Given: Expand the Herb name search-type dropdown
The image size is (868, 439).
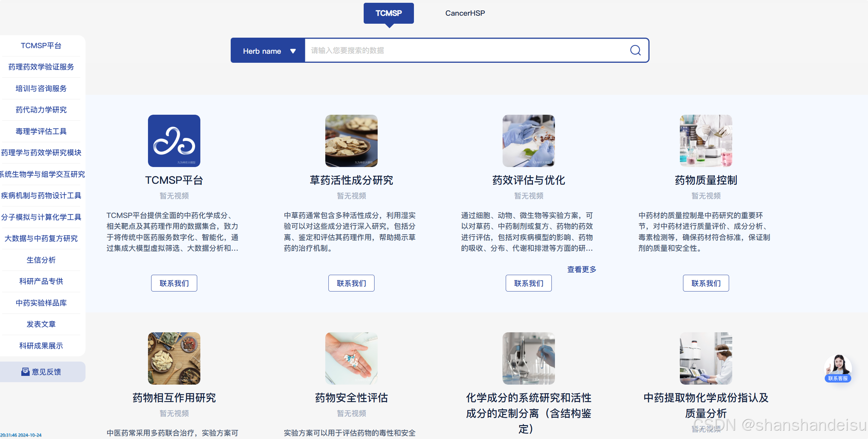Looking at the screenshot, I should pyautogui.click(x=268, y=51).
